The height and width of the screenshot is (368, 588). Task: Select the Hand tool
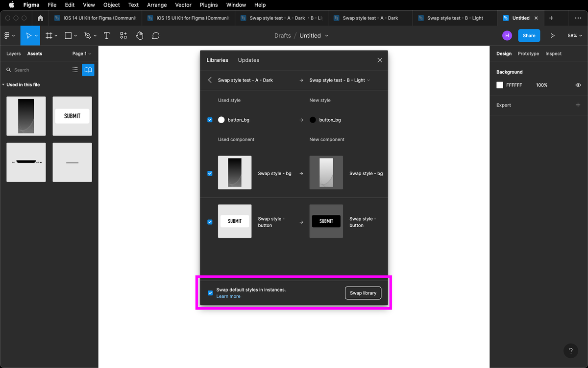(140, 36)
